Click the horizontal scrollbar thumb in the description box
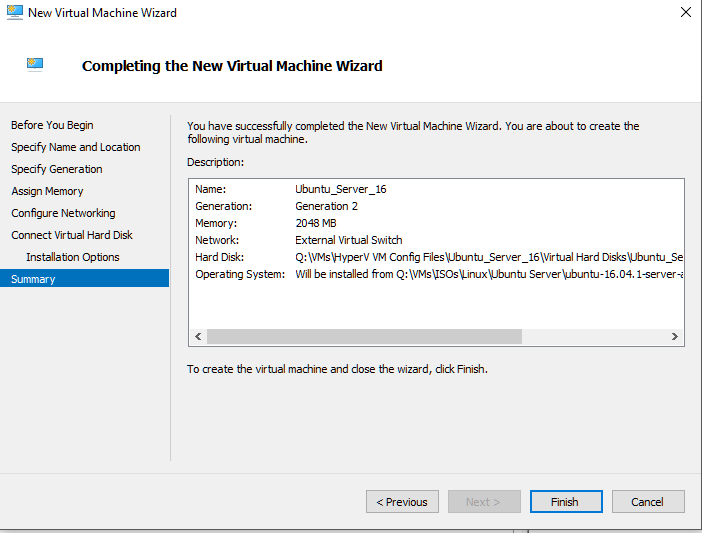This screenshot has width=702, height=533. coord(364,337)
